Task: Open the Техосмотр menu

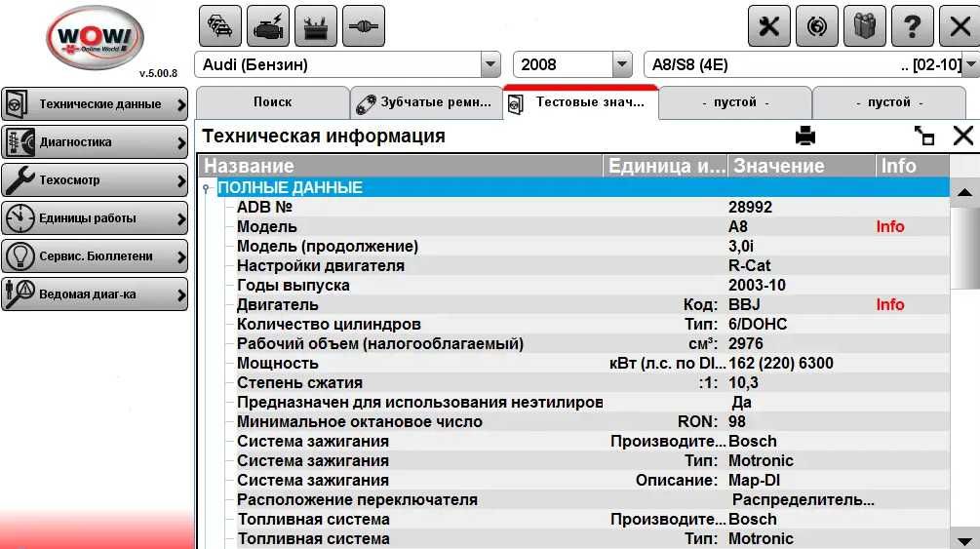Action: point(95,180)
